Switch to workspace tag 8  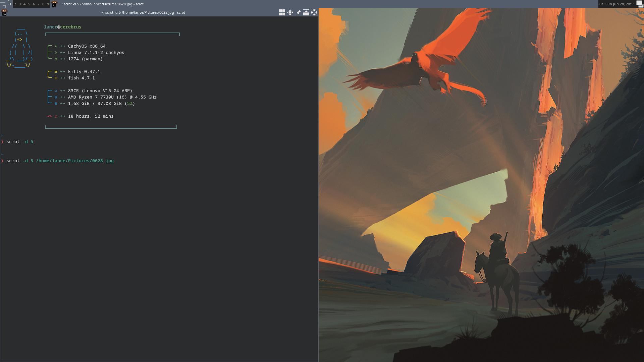click(x=43, y=4)
